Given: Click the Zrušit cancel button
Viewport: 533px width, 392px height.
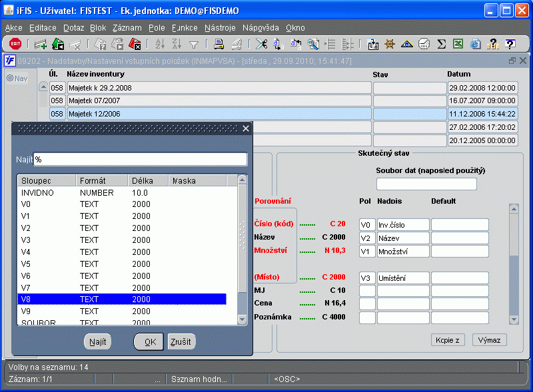Looking at the screenshot, I should 181,341.
